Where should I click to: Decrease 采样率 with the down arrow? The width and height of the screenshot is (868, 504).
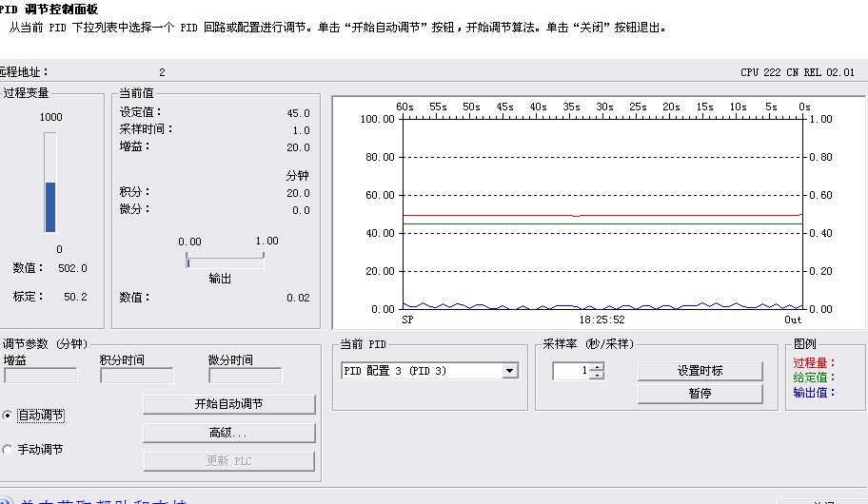coord(597,376)
